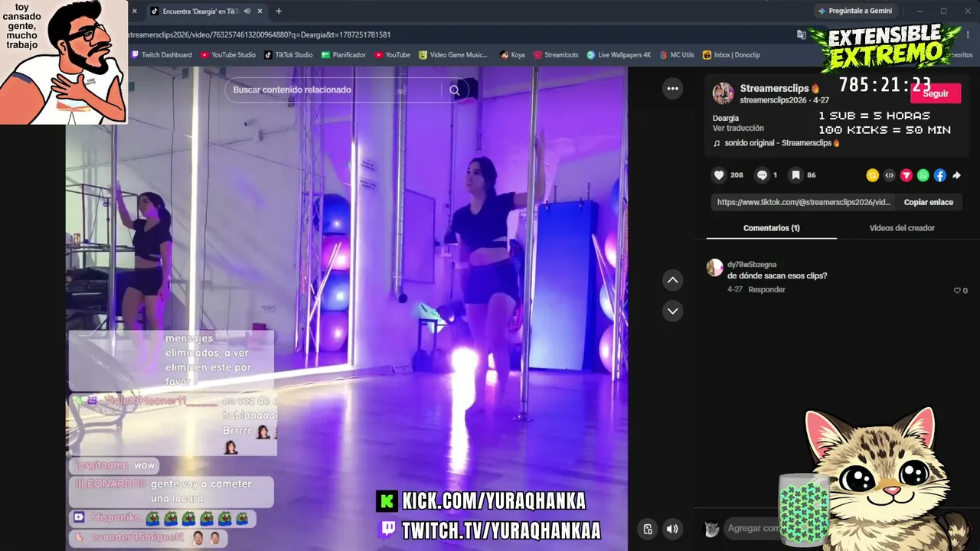Get embed code via code icon
The height and width of the screenshot is (551, 980).
(889, 175)
